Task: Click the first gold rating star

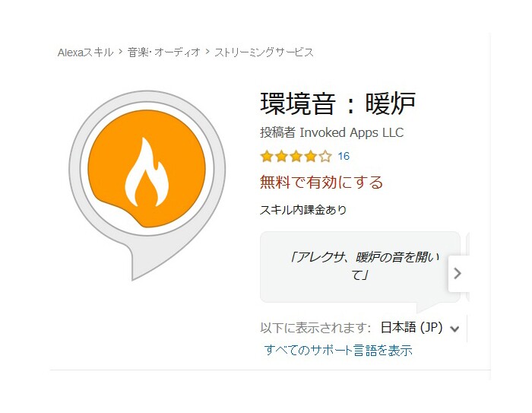Action: pyautogui.click(x=267, y=157)
